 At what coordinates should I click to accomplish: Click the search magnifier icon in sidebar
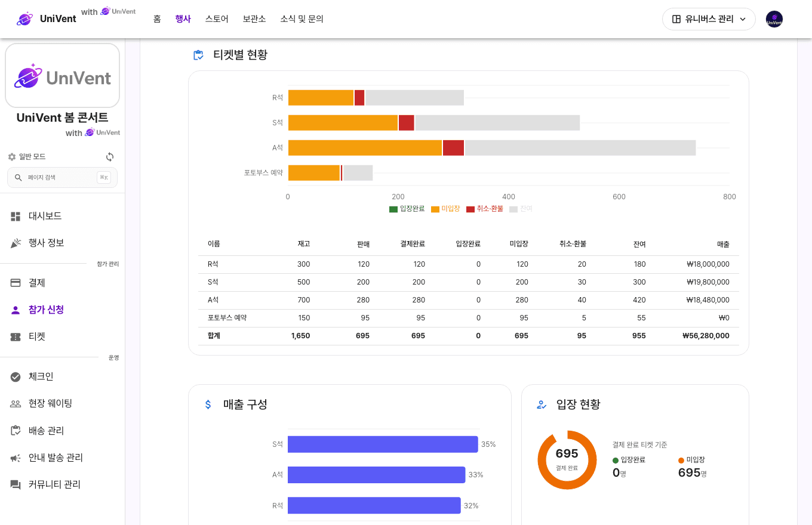[x=19, y=178]
